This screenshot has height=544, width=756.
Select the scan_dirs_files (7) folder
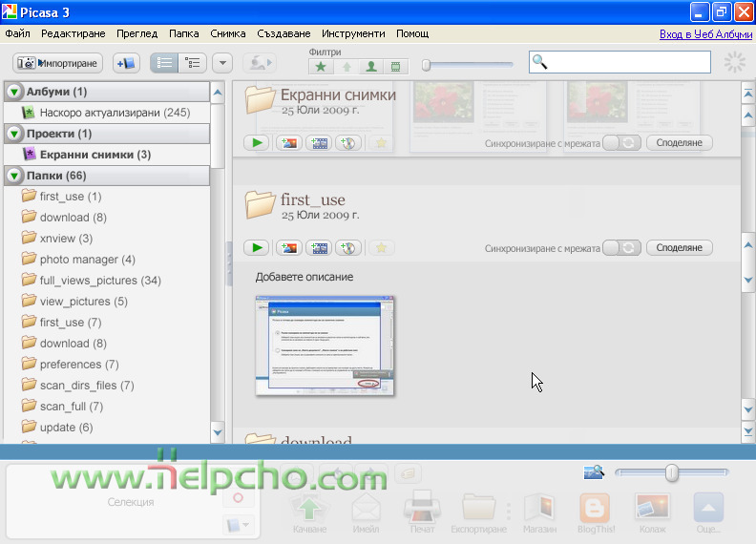point(107,386)
